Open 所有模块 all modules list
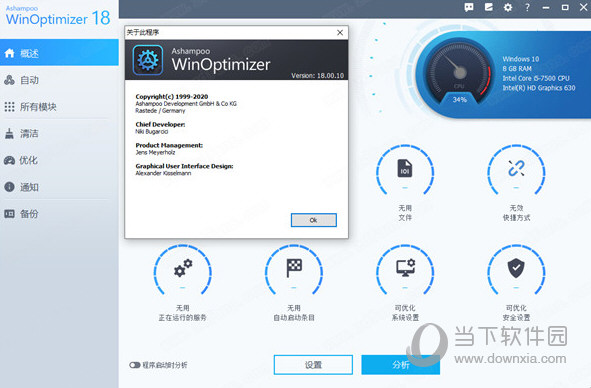591x388 pixels. 59,107
